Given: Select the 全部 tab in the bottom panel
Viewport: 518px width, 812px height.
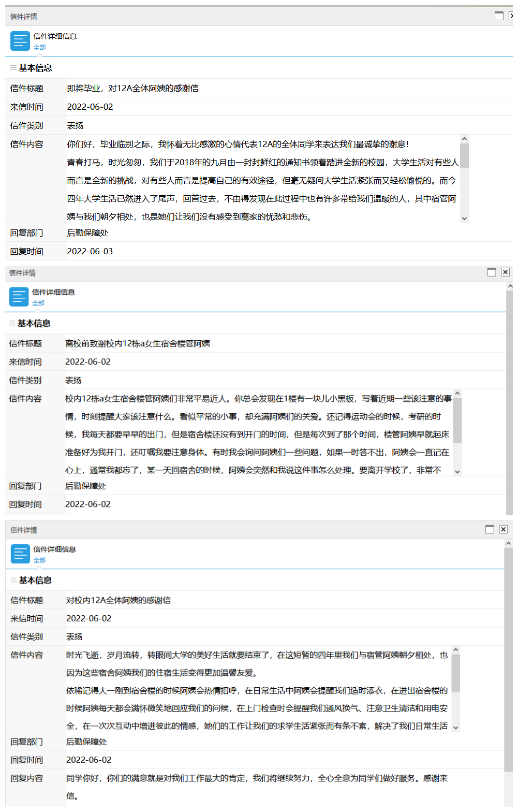Looking at the screenshot, I should click(x=40, y=560).
